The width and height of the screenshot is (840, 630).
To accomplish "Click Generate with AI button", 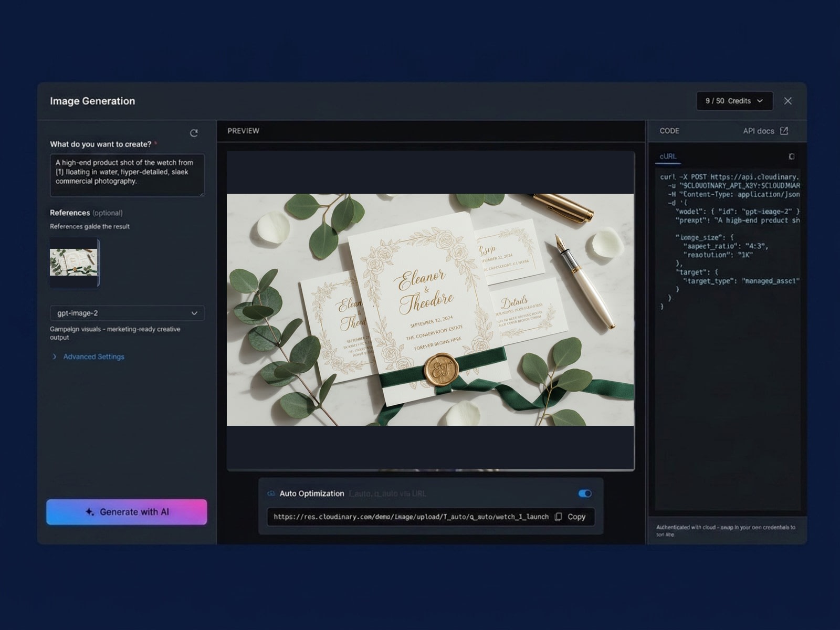I will [127, 512].
